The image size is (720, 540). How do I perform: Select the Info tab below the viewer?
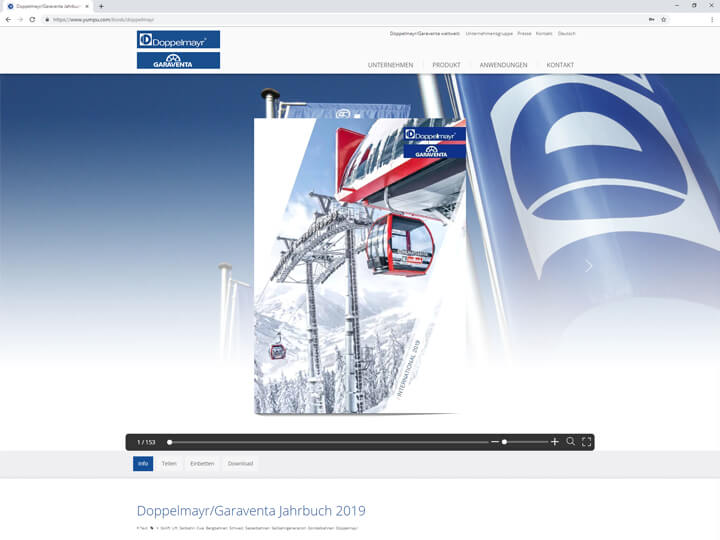(x=143, y=463)
